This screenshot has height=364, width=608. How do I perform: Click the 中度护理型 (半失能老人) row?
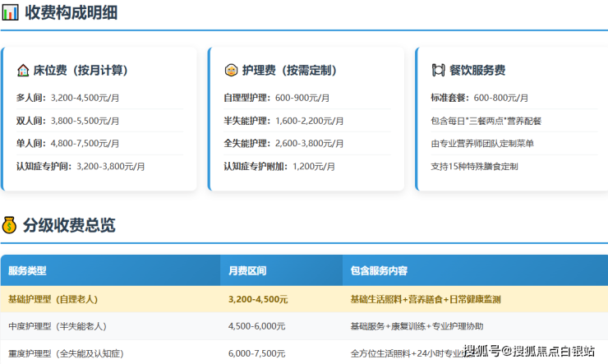[58, 326]
